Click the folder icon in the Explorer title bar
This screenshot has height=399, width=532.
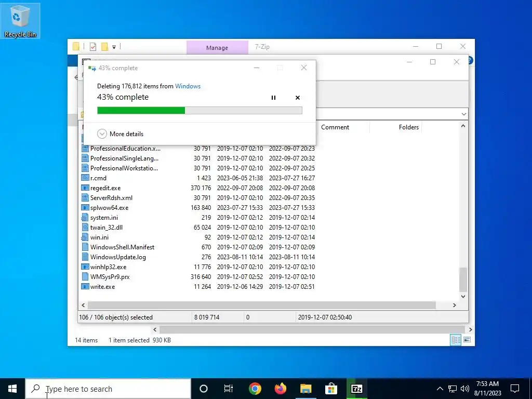(76, 46)
